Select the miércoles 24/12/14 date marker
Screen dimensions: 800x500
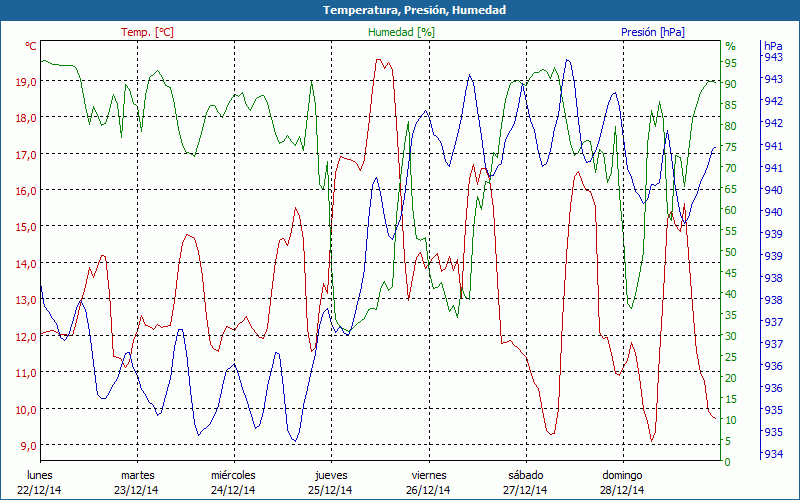coord(233,482)
